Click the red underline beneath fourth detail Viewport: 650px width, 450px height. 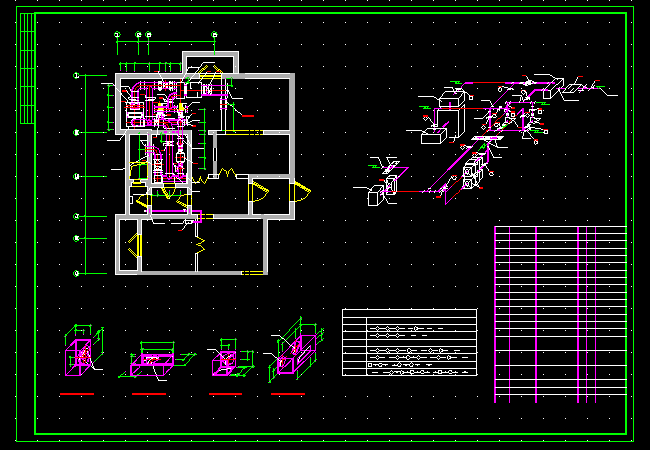(288, 394)
